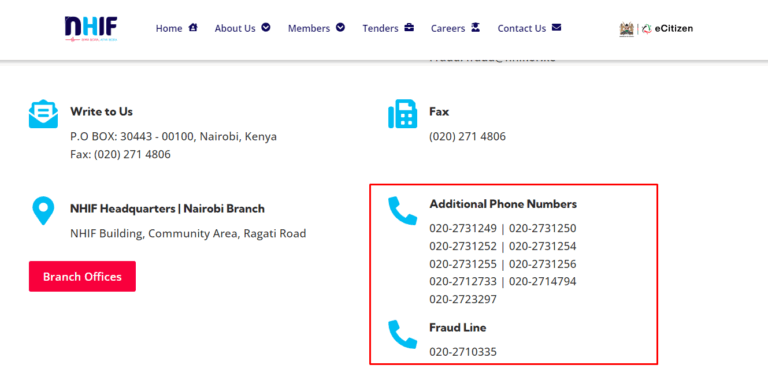Select the (020) 271 4806 number under Fax heading

467,137
